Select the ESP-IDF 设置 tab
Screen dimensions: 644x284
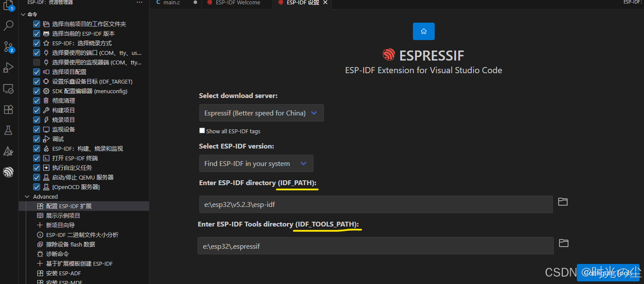(x=303, y=3)
